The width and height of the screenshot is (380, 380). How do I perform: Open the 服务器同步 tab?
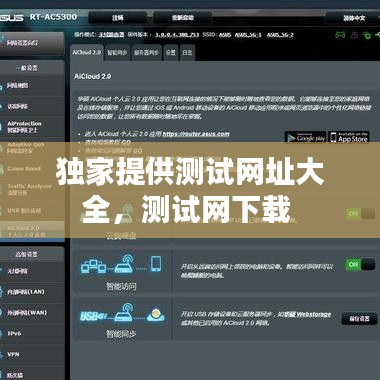pyautogui.click(x=147, y=53)
